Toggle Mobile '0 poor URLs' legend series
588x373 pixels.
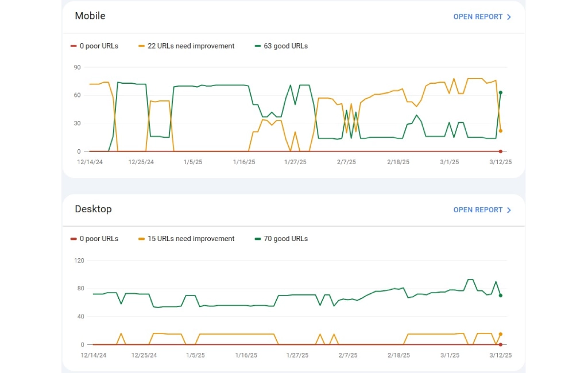point(94,46)
